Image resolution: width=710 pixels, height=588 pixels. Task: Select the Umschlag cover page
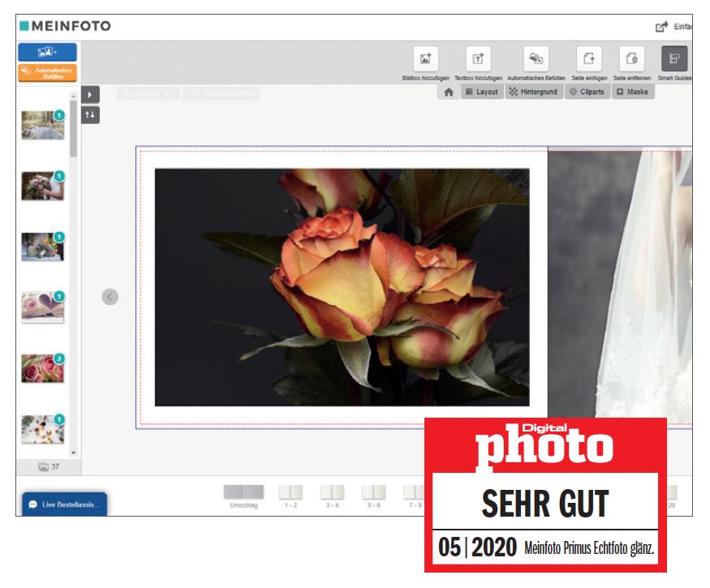[x=243, y=496]
